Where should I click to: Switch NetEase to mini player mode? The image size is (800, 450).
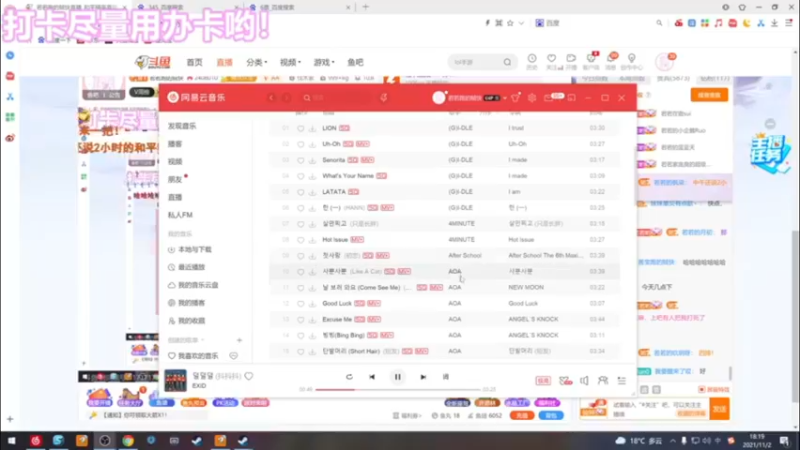(x=571, y=97)
